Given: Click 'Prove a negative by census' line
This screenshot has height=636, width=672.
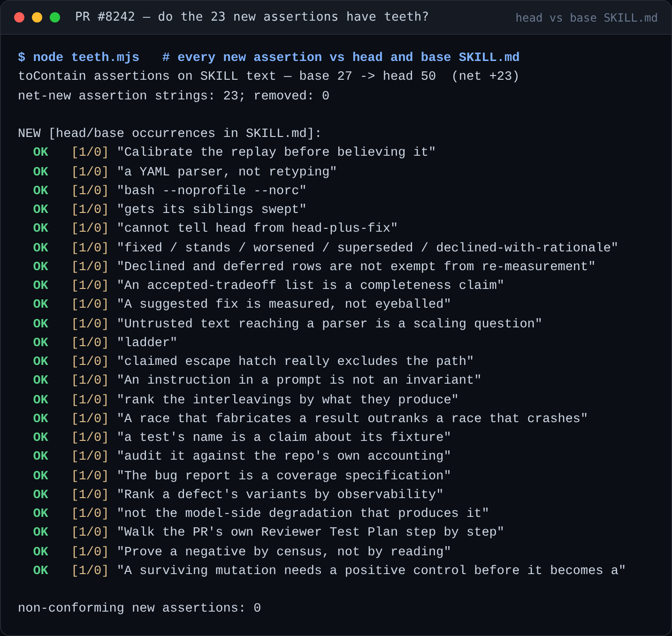Looking at the screenshot, I should [284, 552].
